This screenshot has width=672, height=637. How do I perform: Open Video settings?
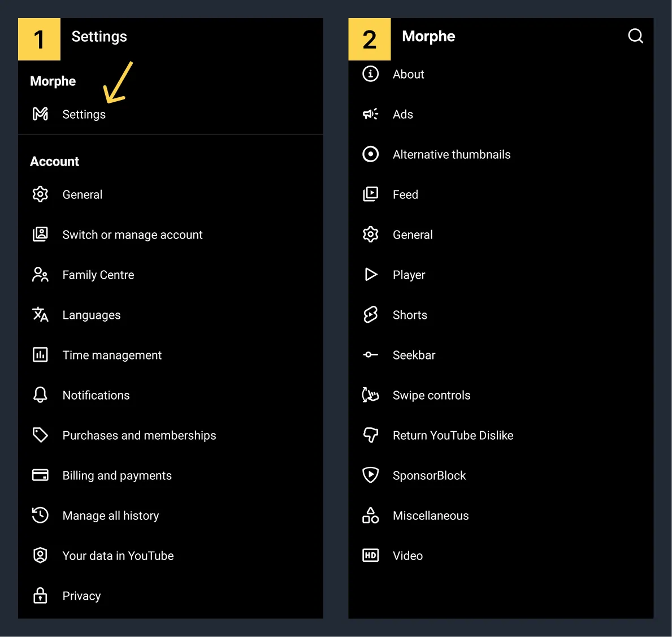[501, 556]
